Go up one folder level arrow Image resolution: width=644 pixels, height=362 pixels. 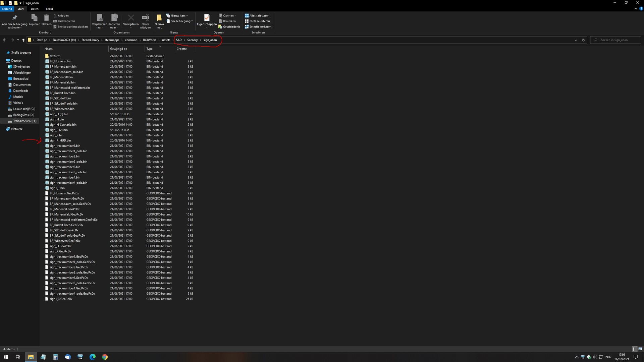click(x=23, y=40)
